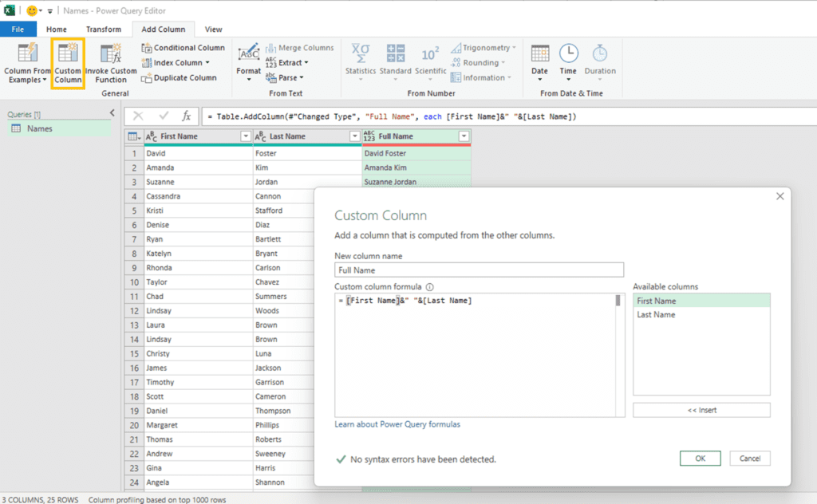Open Trigonometry functions
Viewport: 817px width, 504px height.
483,48
